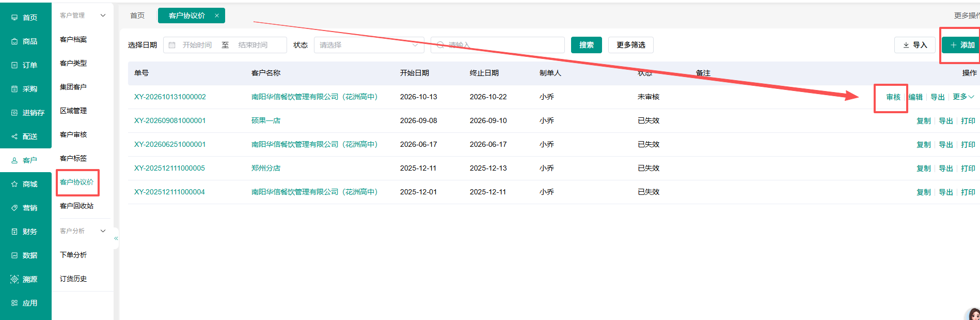Click the 搜索 search button
Screen dimensions: 980x320
click(x=587, y=45)
